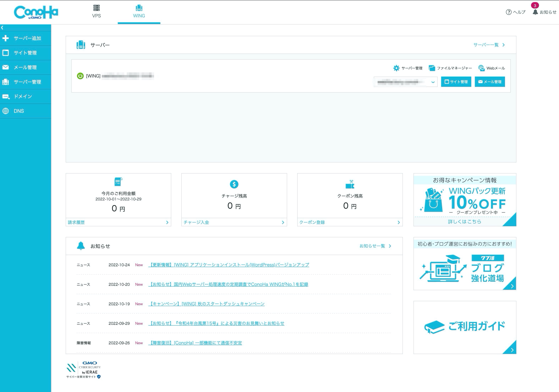Click the chevron next to サーバー一覧
The image size is (559, 392).
[503, 45]
